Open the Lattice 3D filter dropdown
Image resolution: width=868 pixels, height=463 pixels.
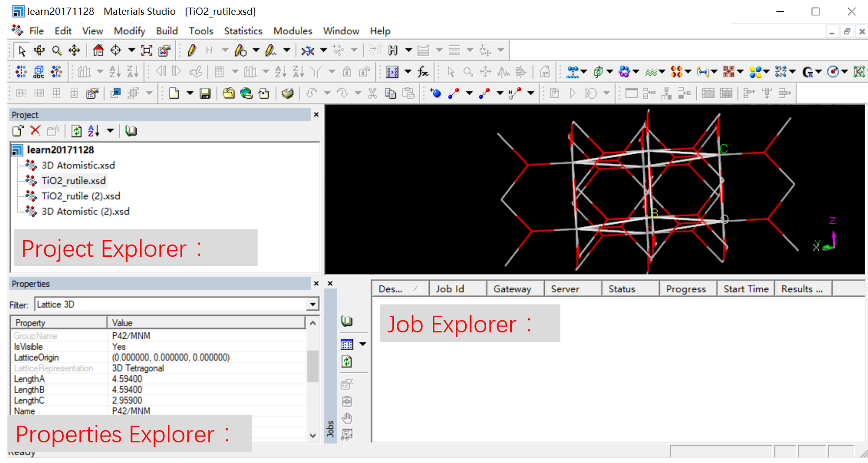pos(313,304)
